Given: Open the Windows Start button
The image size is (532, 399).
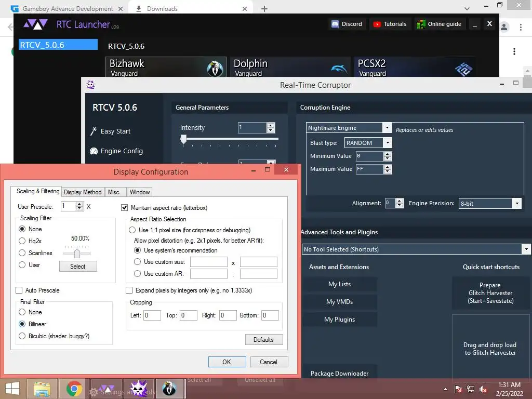Looking at the screenshot, I should pyautogui.click(x=12, y=389).
